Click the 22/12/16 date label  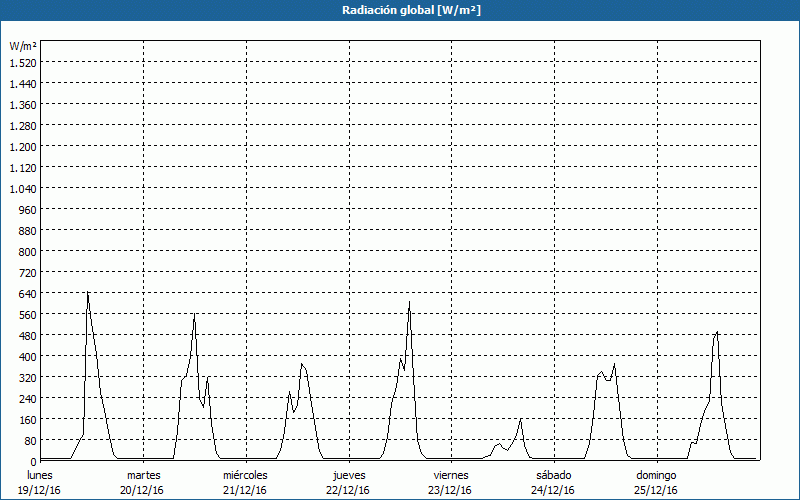(348, 490)
